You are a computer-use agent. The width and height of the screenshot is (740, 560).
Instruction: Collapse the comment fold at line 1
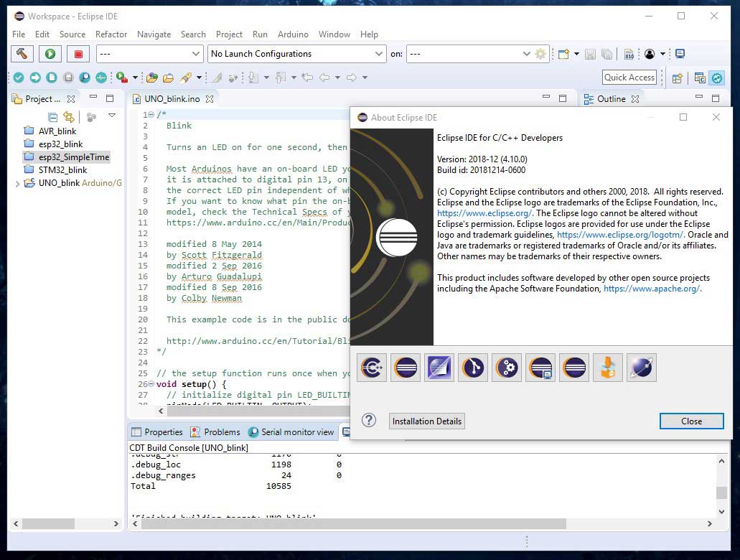(151, 114)
